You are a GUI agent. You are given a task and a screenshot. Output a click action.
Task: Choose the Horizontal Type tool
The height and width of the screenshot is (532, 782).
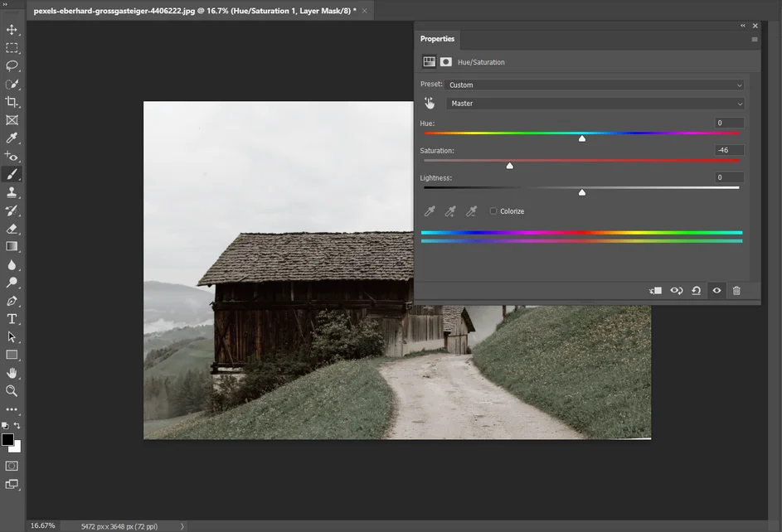click(12, 319)
